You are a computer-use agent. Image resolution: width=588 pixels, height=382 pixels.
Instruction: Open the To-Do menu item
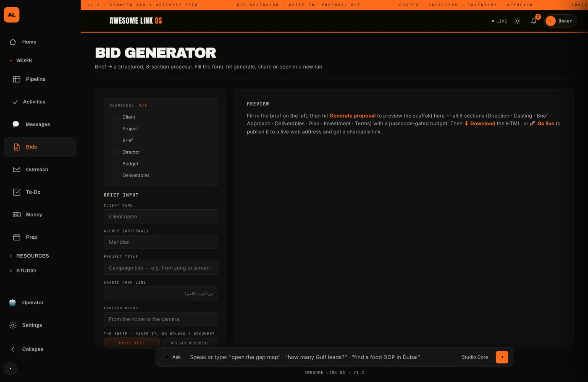(40, 192)
